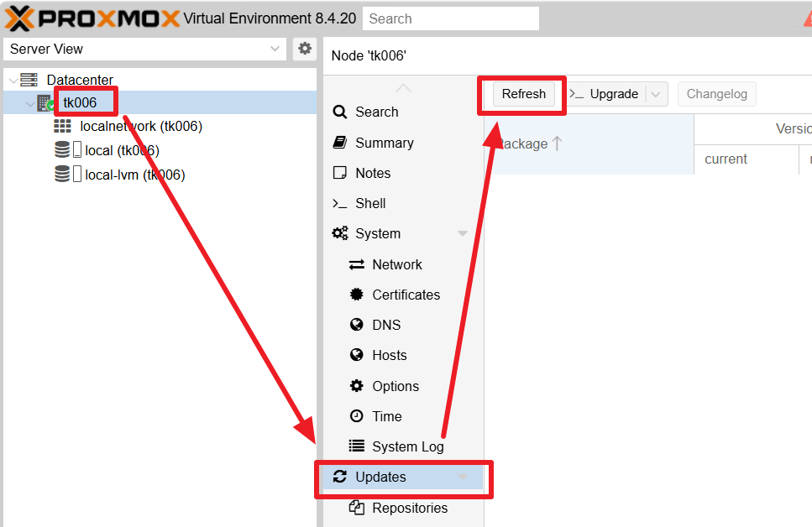Viewport: 812px width, 527px height.
Task: Click the Updates refresh arrows icon
Action: pyautogui.click(x=340, y=477)
